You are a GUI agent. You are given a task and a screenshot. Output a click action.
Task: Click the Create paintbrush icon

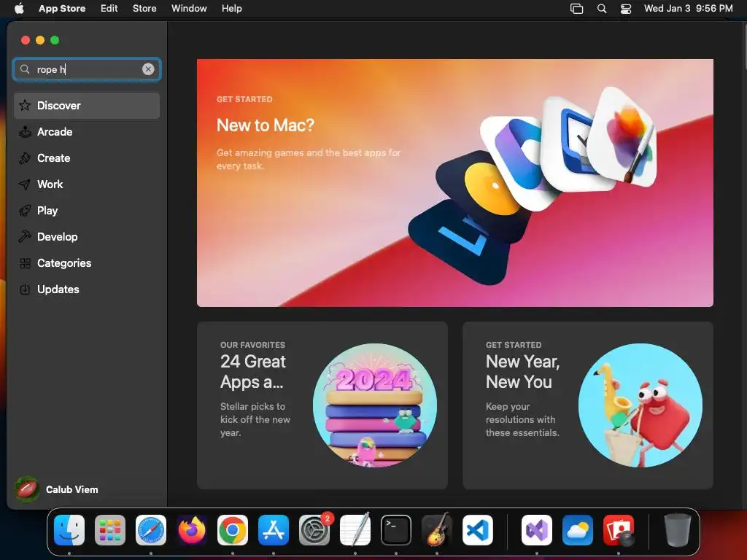[x=25, y=158]
